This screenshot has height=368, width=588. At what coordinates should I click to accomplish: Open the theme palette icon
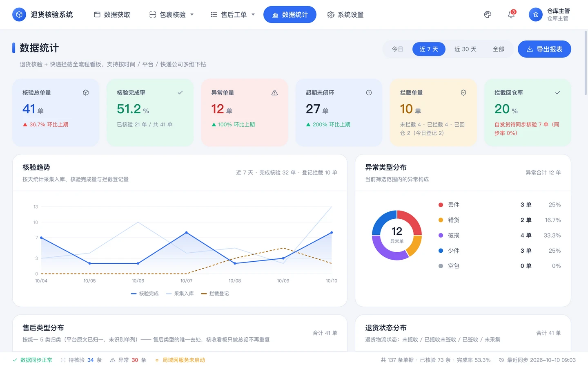(488, 15)
